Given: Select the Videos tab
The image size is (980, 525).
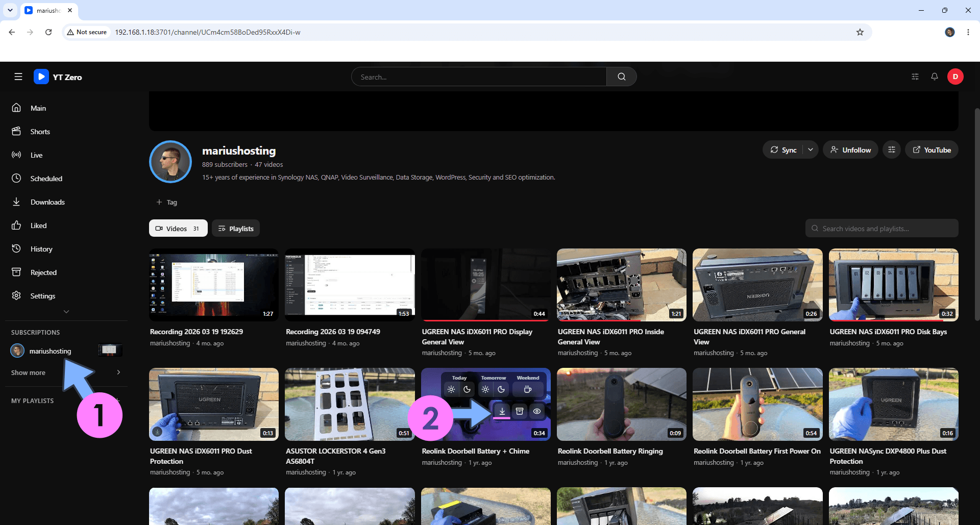Looking at the screenshot, I should point(178,229).
